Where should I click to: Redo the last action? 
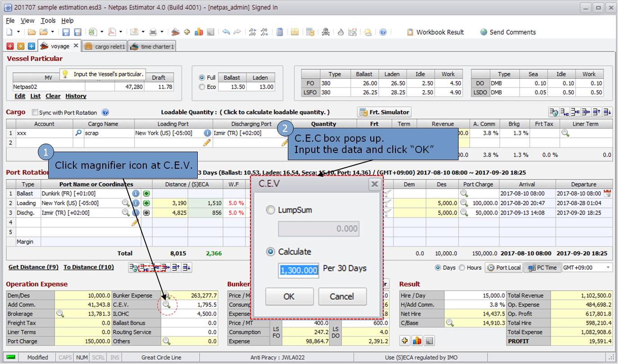(x=237, y=32)
